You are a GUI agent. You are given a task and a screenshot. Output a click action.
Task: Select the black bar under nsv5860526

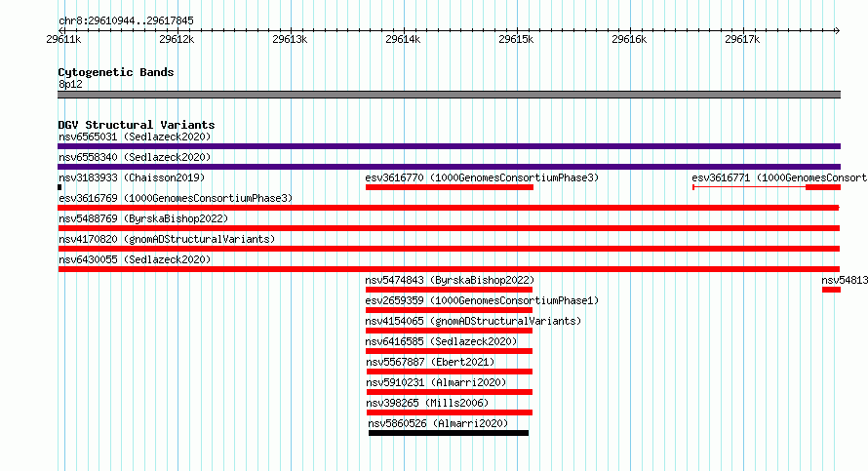click(449, 433)
